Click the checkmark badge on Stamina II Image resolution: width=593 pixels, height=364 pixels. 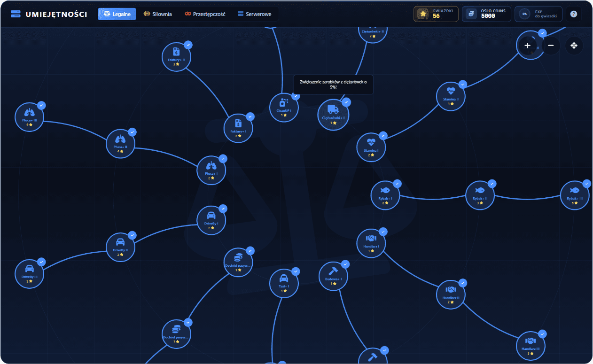462,84
